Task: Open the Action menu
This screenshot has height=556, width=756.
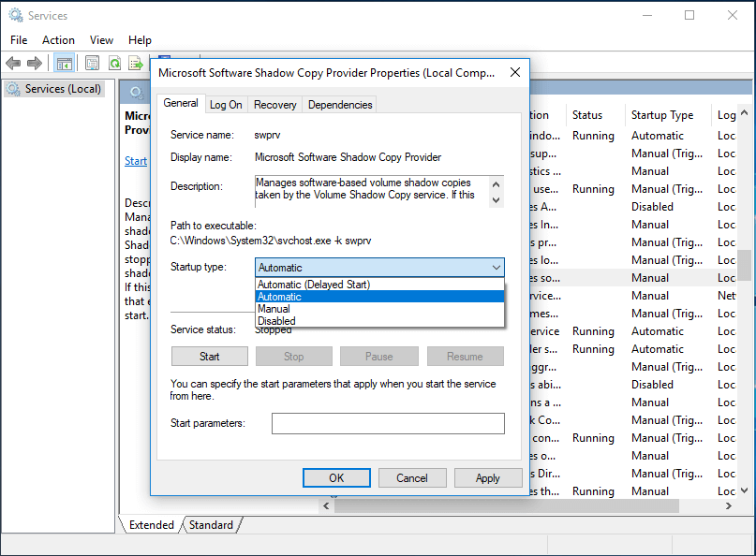Action: pos(58,40)
